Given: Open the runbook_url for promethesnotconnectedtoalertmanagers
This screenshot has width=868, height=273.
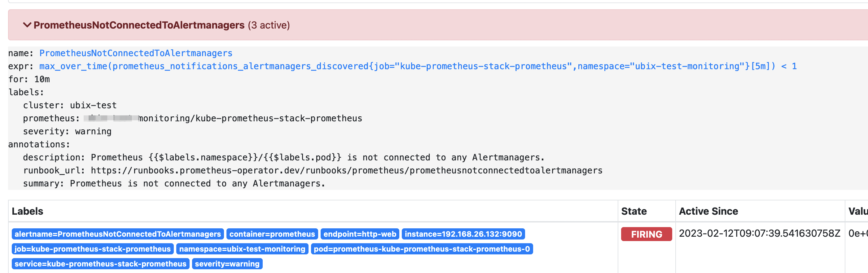Looking at the screenshot, I should 346,170.
